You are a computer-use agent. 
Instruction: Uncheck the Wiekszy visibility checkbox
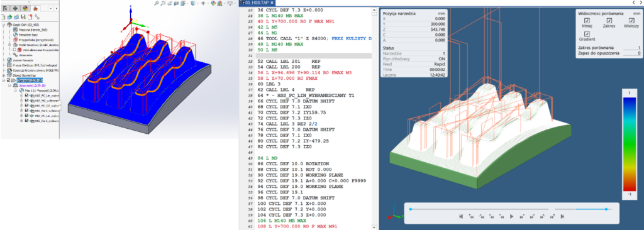click(631, 21)
